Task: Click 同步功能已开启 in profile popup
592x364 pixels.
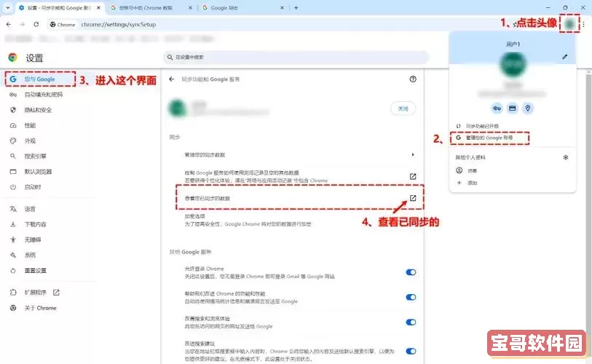Action: [482, 126]
